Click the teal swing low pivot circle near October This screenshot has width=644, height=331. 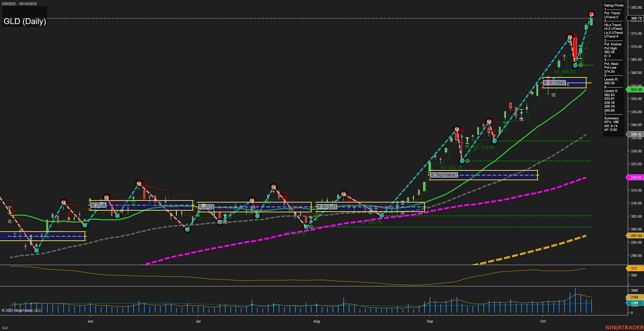(x=575, y=65)
